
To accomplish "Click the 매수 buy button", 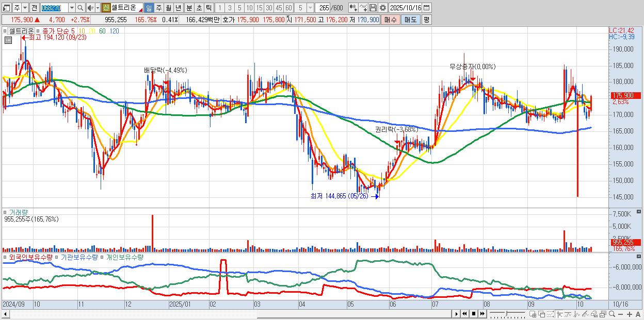I will 391,20.
